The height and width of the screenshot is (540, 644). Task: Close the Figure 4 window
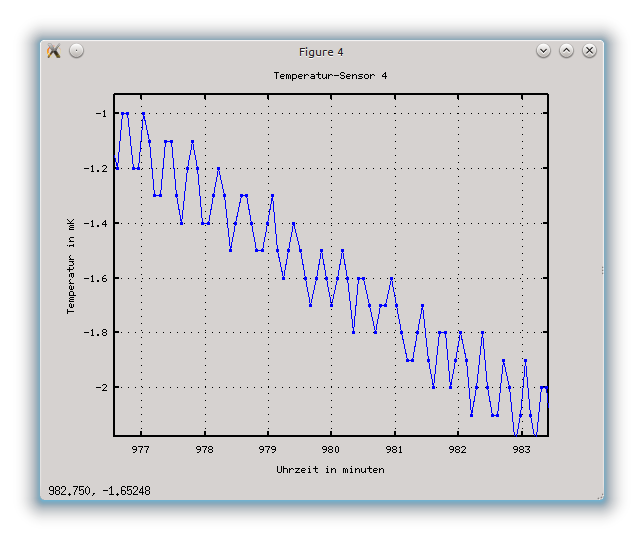[x=589, y=51]
